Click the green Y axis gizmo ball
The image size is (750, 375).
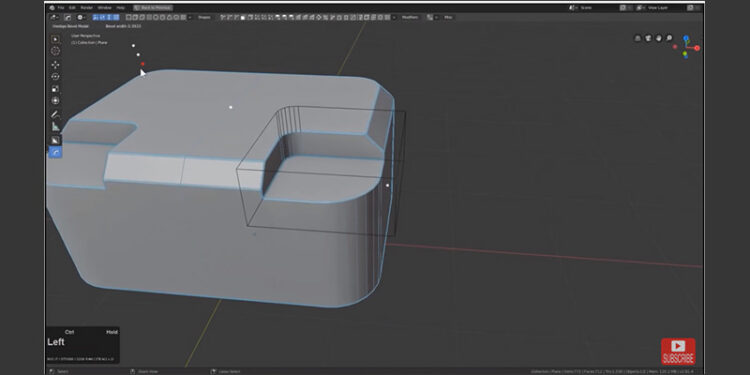[x=685, y=54]
